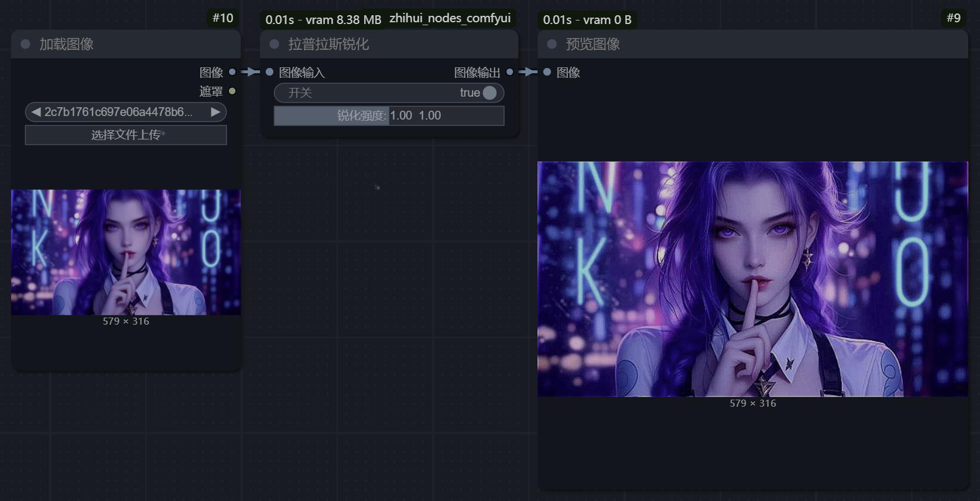Select the next image file arrow
Viewport: 980px width, 501px height.
point(215,112)
